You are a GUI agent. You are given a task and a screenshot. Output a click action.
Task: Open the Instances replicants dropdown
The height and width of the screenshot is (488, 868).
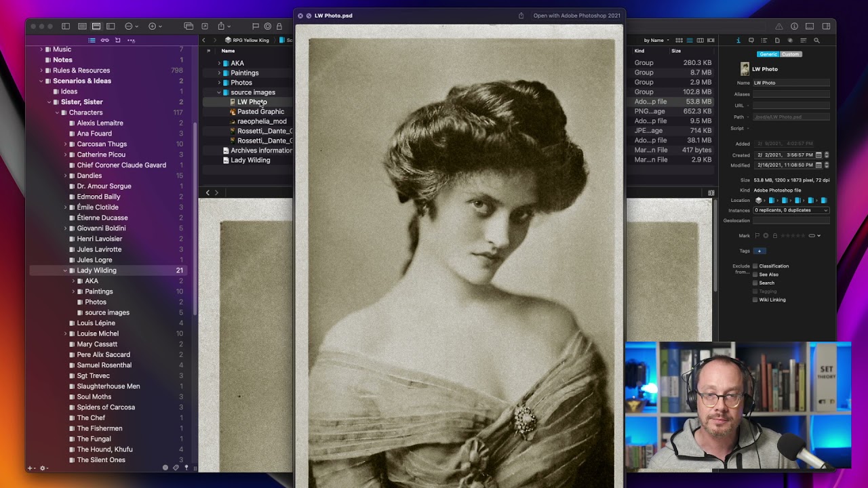coord(791,210)
